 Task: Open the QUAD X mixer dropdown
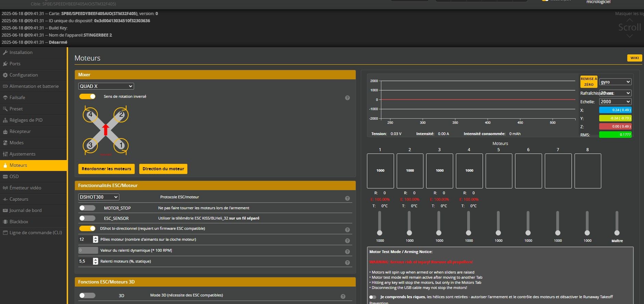click(x=106, y=86)
